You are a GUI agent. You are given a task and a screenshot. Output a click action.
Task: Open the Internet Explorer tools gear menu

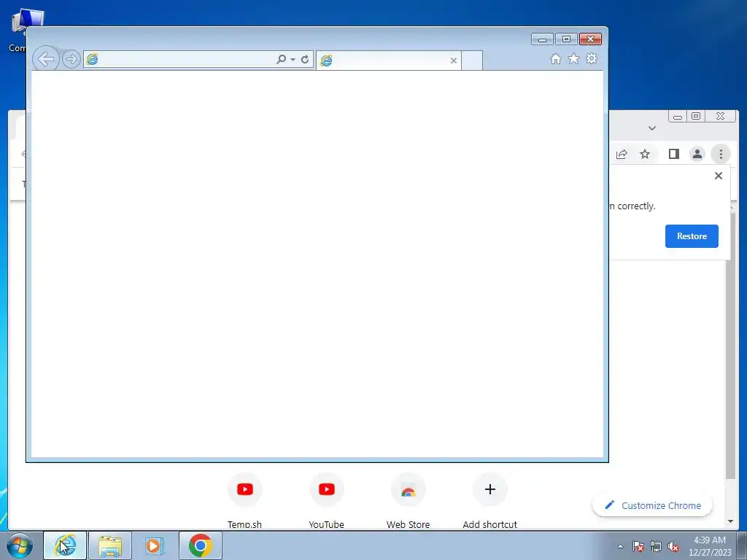click(592, 58)
